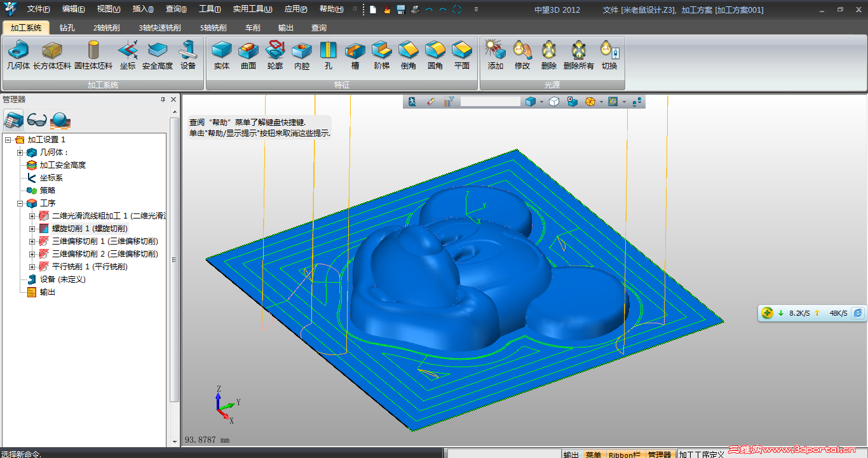Image resolution: width=868 pixels, height=458 pixels.
Task: Toggle the 菜单 button in the status bar
Action: pyautogui.click(x=593, y=454)
